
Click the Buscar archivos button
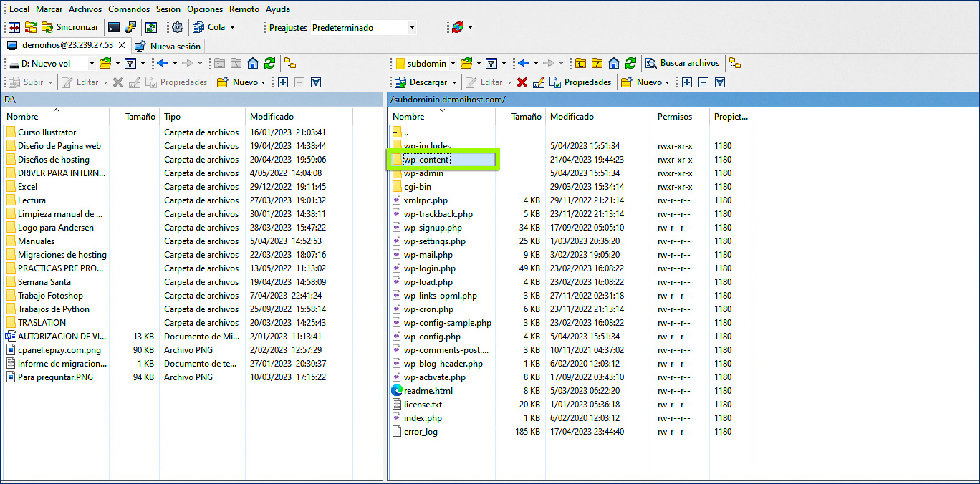683,63
